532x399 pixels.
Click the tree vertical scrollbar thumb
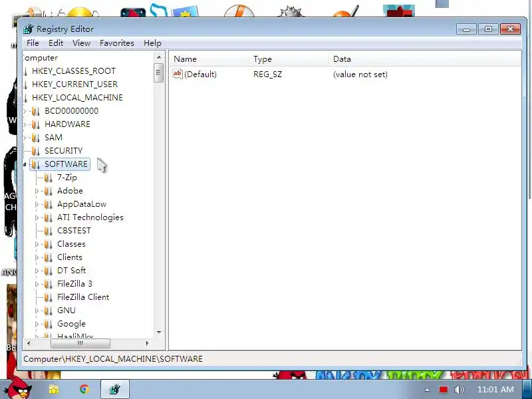coord(158,72)
